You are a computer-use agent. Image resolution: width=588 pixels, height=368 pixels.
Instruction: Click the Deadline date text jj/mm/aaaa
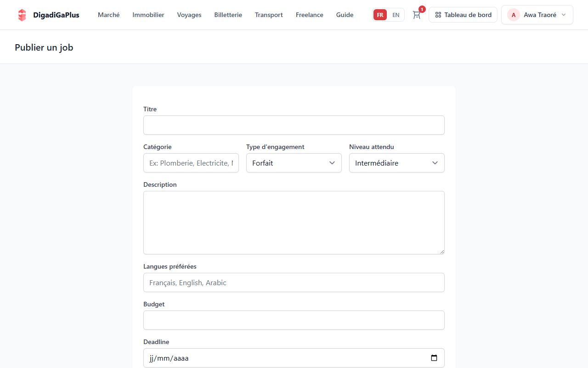click(x=169, y=358)
